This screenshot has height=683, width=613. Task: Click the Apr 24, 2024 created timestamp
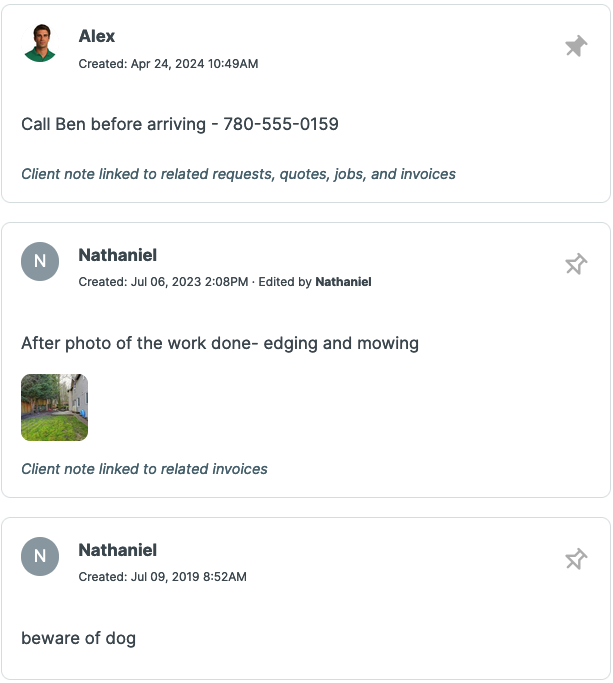point(168,64)
